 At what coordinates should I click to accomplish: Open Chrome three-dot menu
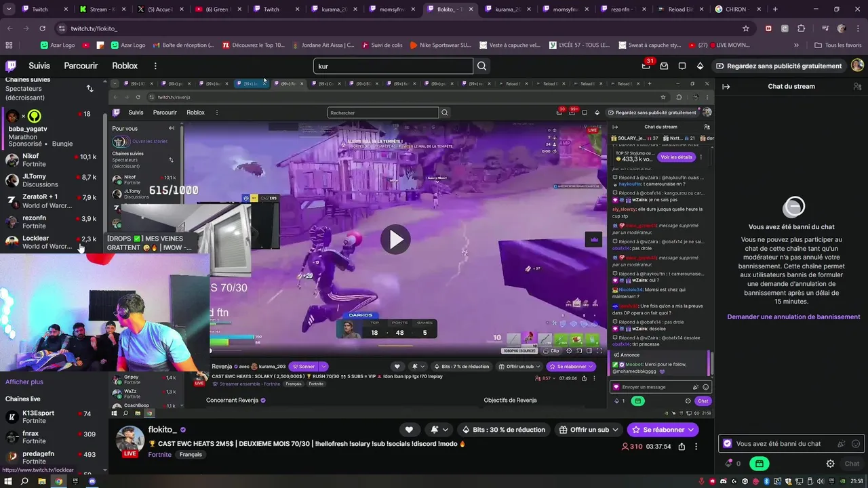point(859,28)
